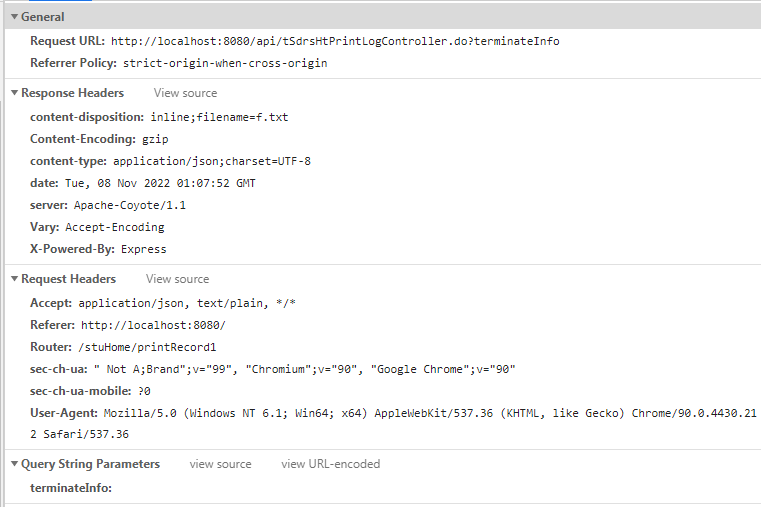This screenshot has width=761, height=507.
Task: Show view URL-encoded query parameters
Action: pyautogui.click(x=331, y=464)
